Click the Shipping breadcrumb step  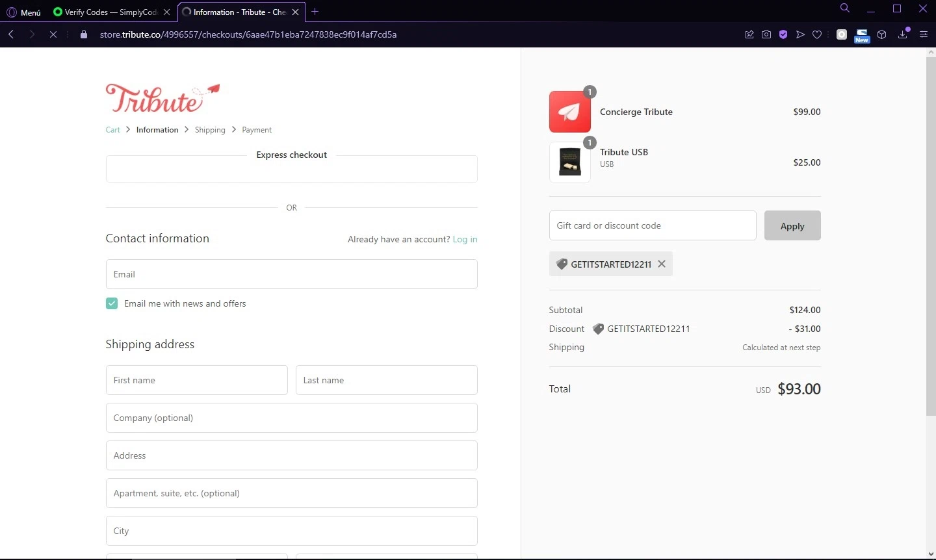[x=210, y=130]
